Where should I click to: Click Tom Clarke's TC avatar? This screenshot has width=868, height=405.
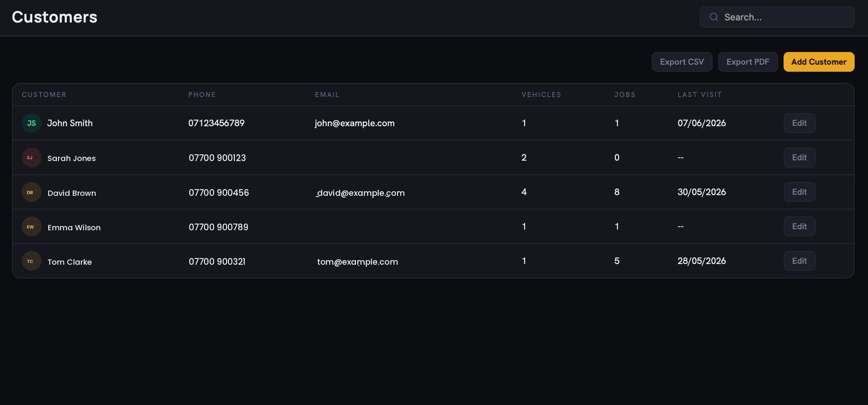tap(32, 261)
